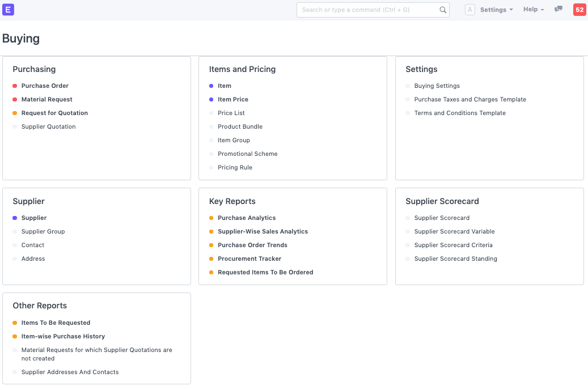Open Item-wise Purchase History report
The image size is (588, 390).
(63, 337)
